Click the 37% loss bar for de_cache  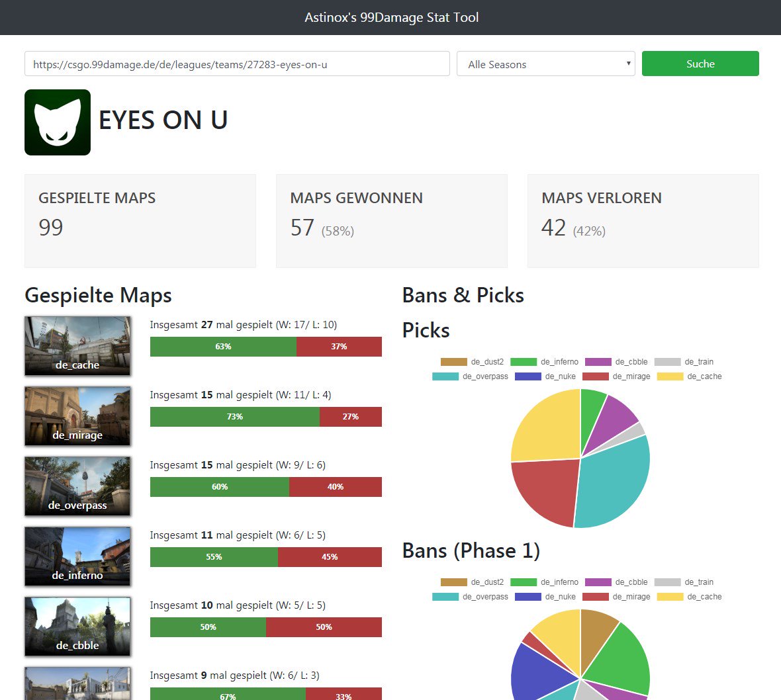point(339,347)
